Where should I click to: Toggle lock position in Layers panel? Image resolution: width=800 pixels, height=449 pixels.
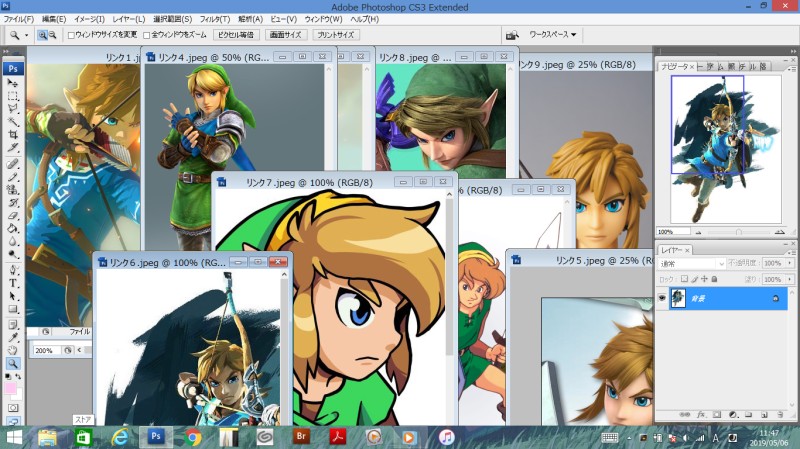[x=704, y=279]
